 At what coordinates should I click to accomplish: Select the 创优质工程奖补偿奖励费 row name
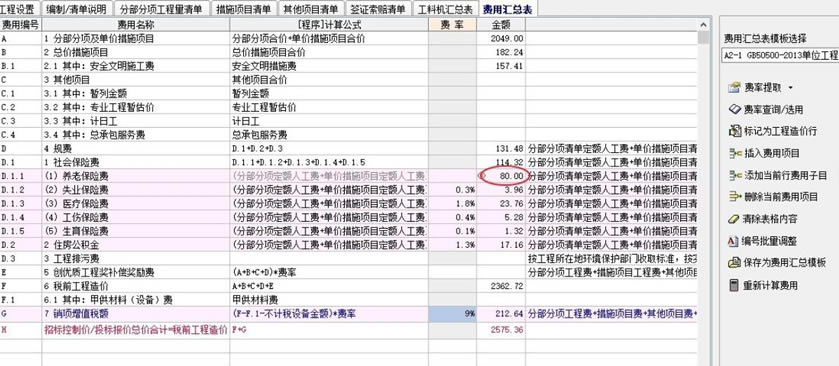(x=136, y=272)
